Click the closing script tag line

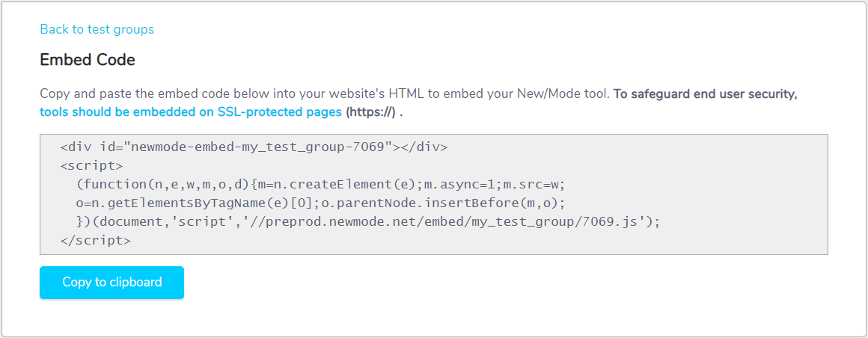[96, 241]
